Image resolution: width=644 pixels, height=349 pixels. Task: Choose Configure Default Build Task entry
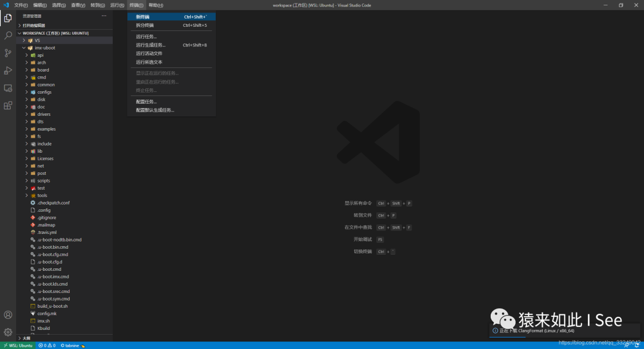[x=171, y=110]
